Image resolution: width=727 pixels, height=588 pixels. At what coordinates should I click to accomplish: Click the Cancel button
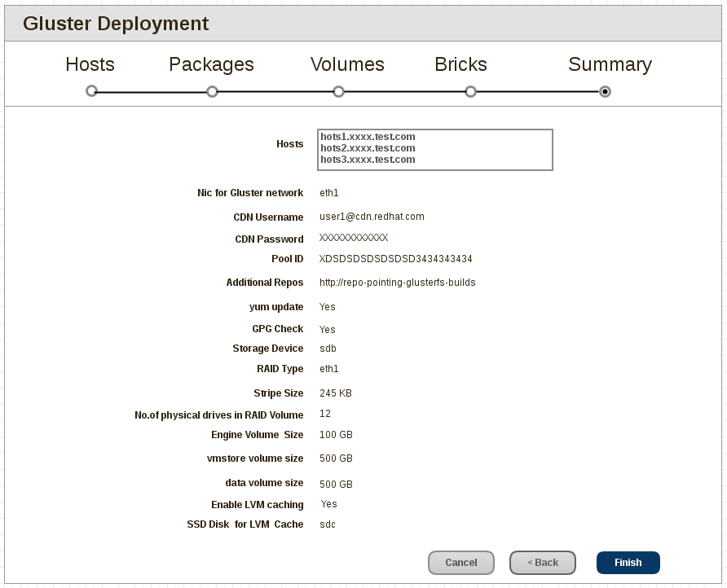point(461,562)
